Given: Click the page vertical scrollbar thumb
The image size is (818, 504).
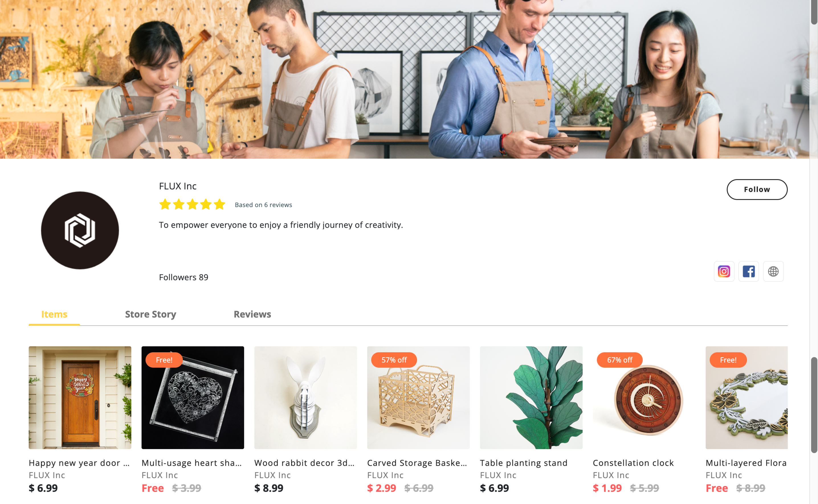Looking at the screenshot, I should (814, 405).
